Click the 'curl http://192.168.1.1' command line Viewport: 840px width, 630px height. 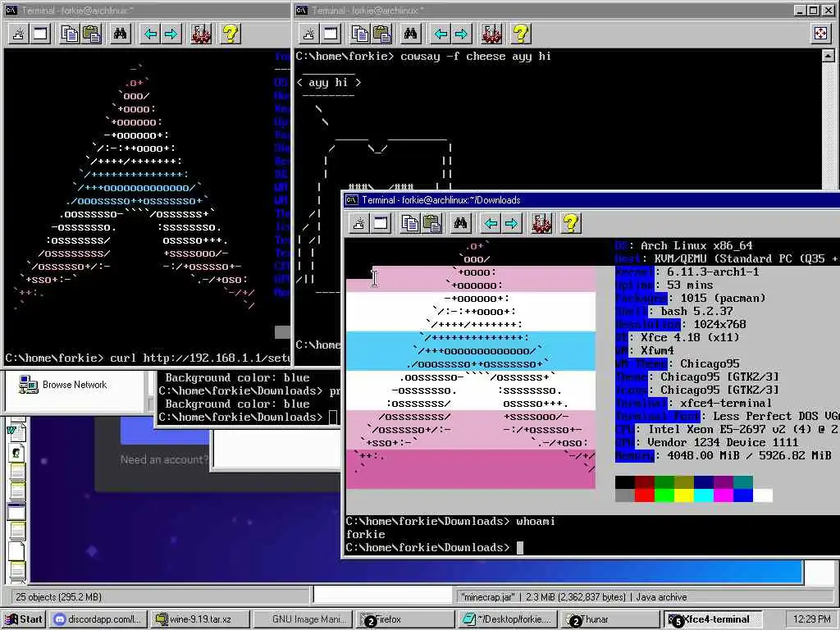(x=200, y=358)
